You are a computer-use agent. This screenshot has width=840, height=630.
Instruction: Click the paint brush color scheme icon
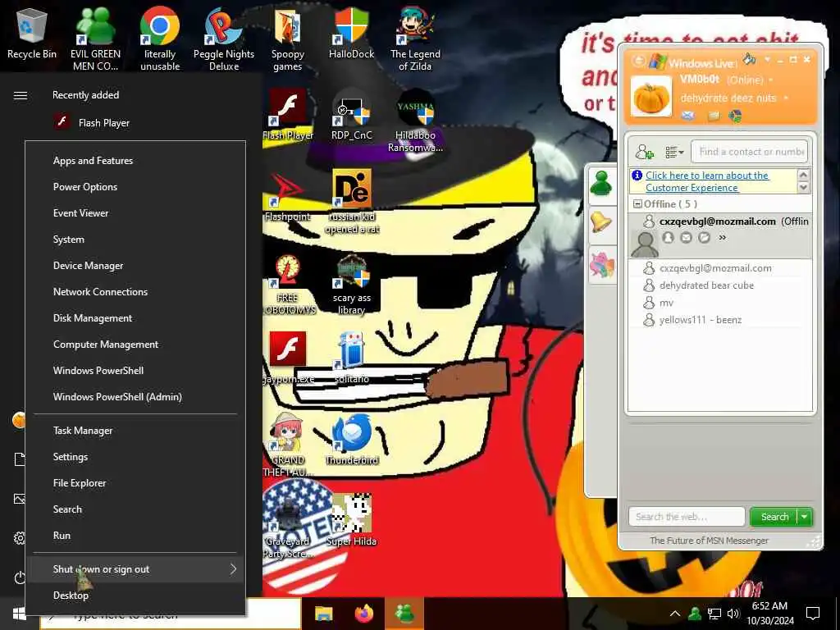[749, 59]
